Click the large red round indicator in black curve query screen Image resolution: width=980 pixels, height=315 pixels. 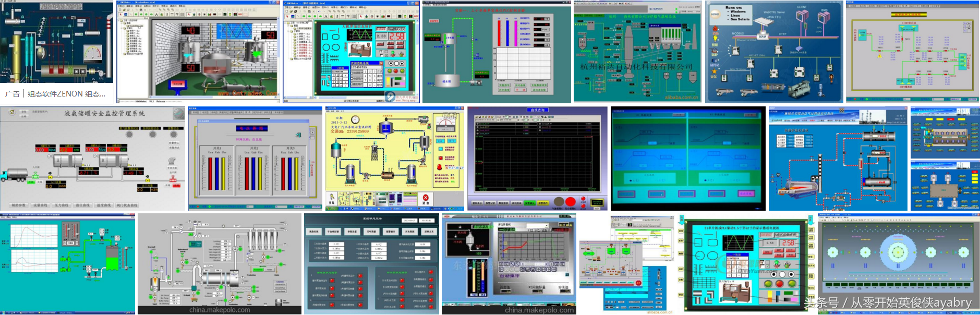pos(571,201)
